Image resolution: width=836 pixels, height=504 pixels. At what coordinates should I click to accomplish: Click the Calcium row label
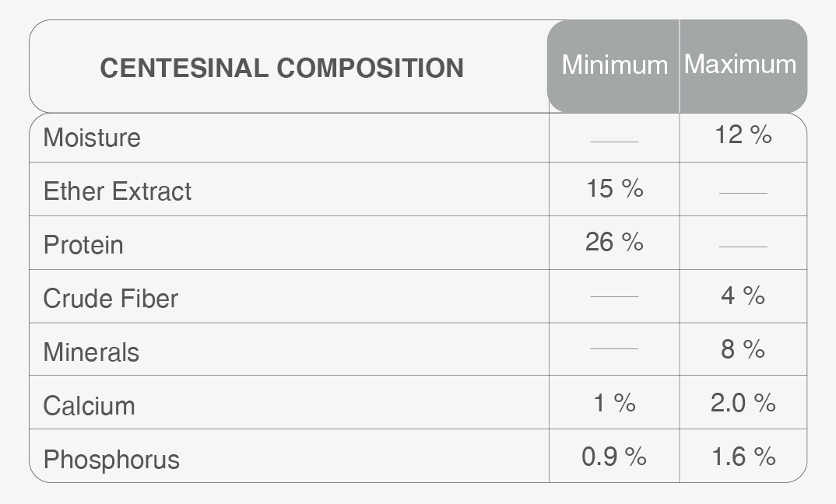pyautogui.click(x=89, y=406)
